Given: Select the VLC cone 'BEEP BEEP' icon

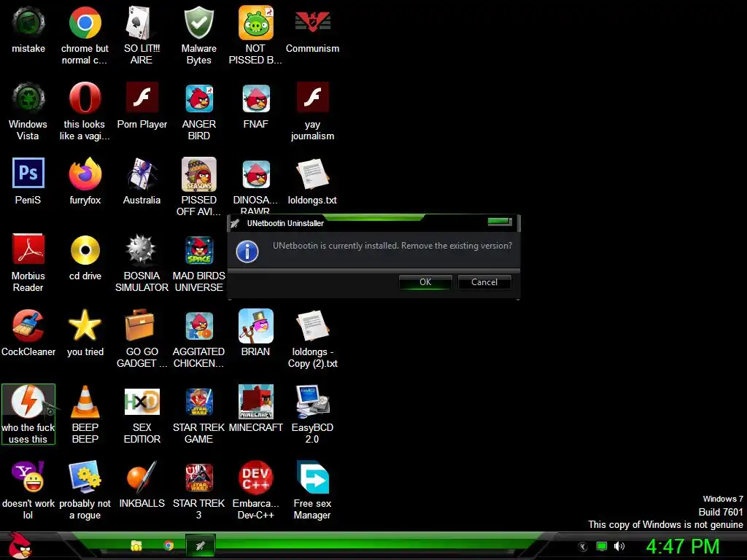Looking at the screenshot, I should pos(85,402).
